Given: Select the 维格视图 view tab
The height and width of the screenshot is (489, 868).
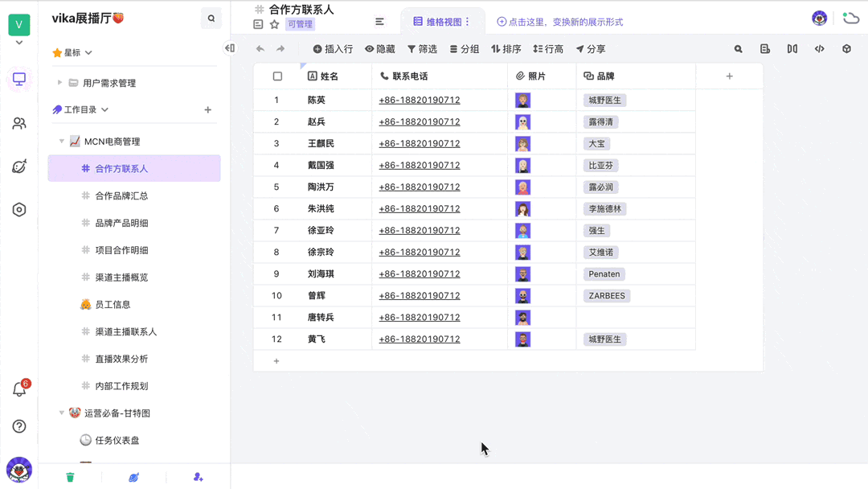Looking at the screenshot, I should click(437, 22).
